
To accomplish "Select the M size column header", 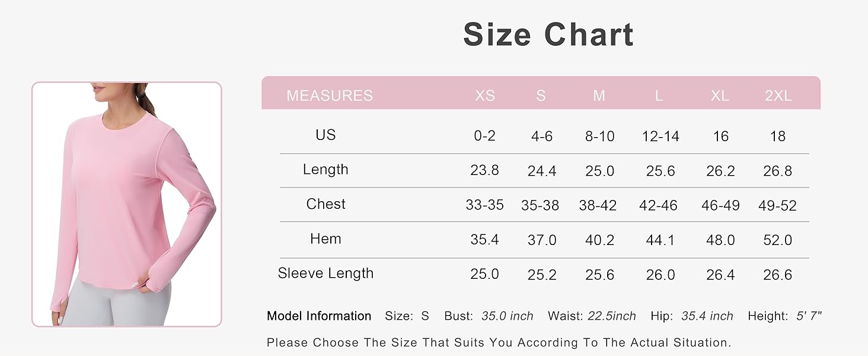I will (599, 96).
